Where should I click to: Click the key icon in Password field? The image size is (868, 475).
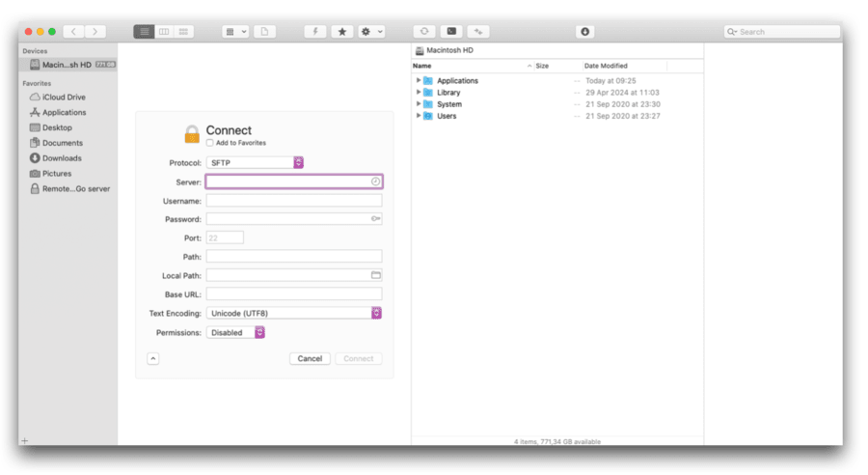pos(375,219)
